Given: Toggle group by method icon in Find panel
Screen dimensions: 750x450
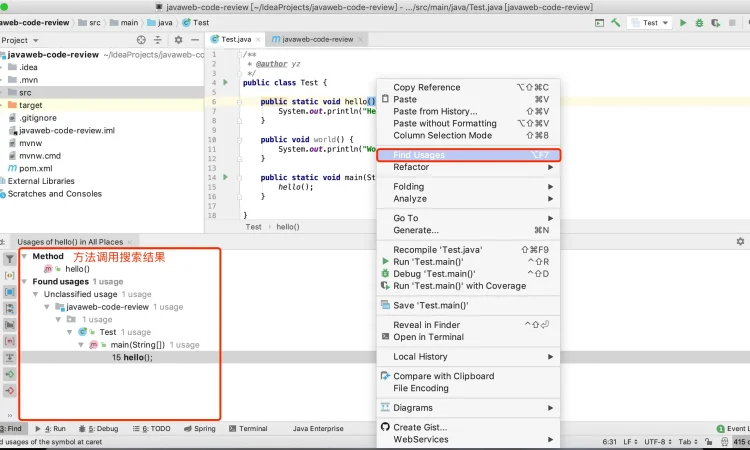Looking at the screenshot, I should (10, 341).
